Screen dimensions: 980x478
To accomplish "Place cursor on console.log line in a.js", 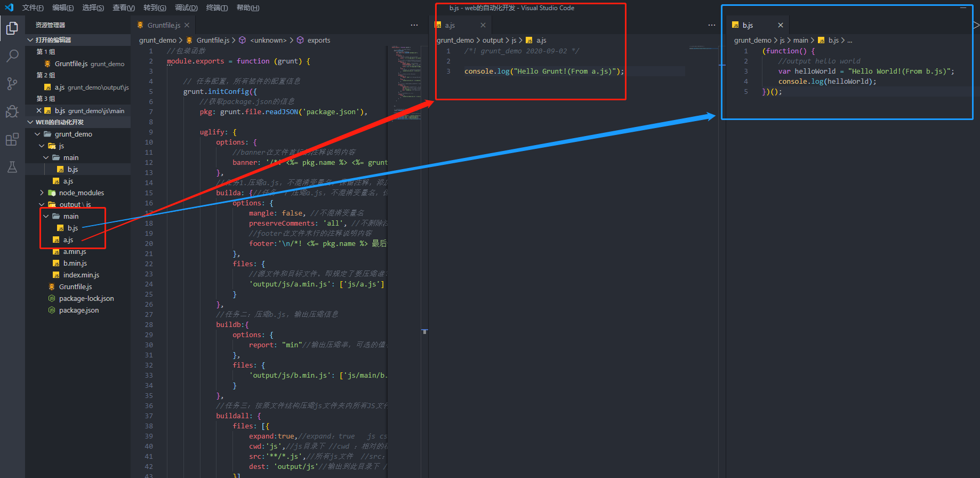I will coord(544,71).
